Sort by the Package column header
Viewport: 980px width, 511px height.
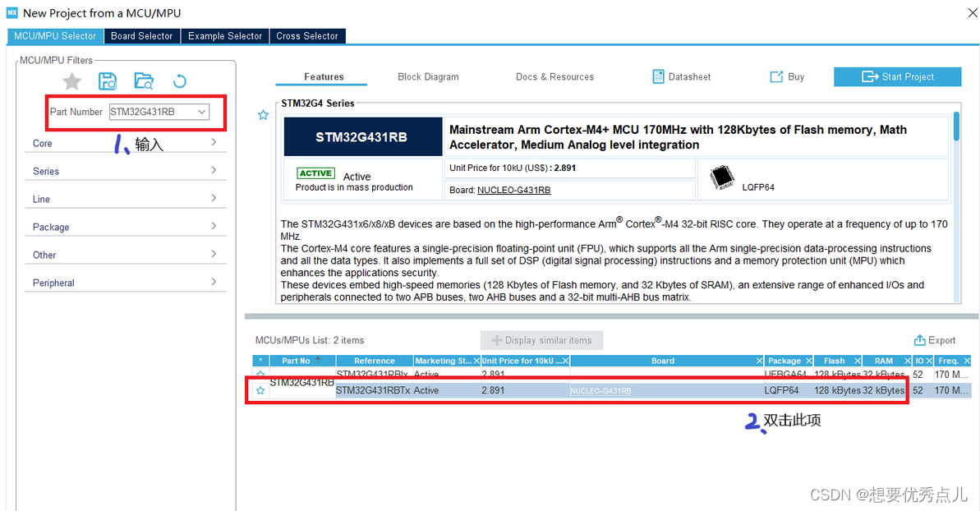pos(784,361)
